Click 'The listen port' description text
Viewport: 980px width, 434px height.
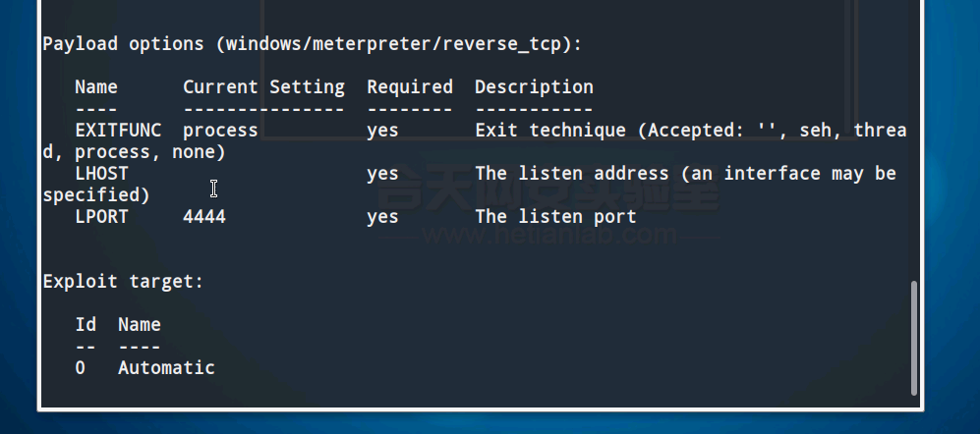pyautogui.click(x=555, y=217)
